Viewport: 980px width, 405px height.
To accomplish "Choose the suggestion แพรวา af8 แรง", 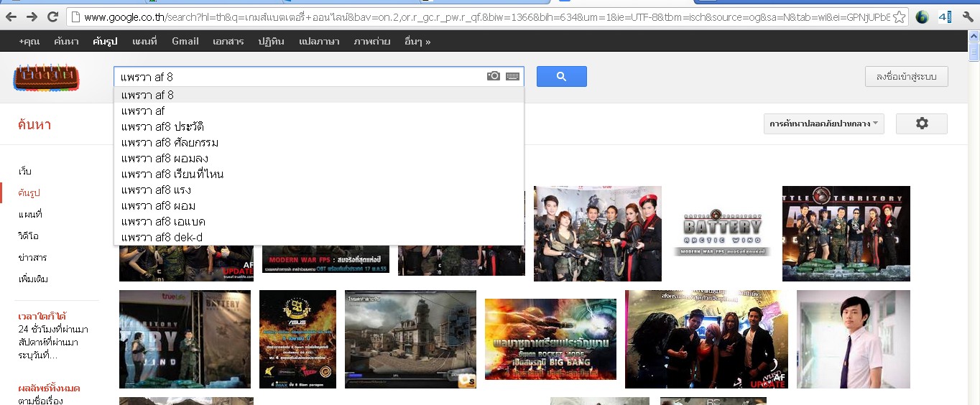I will (319, 190).
